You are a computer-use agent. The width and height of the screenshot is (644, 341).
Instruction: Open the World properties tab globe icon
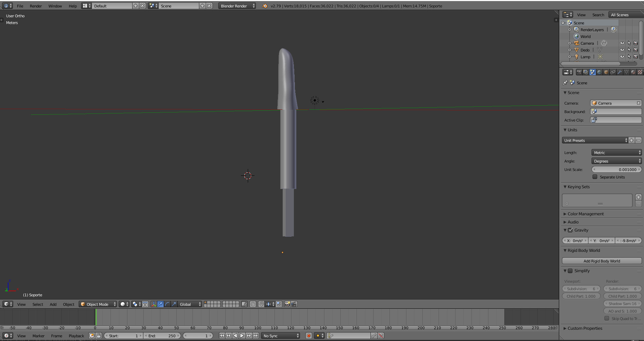click(x=599, y=72)
